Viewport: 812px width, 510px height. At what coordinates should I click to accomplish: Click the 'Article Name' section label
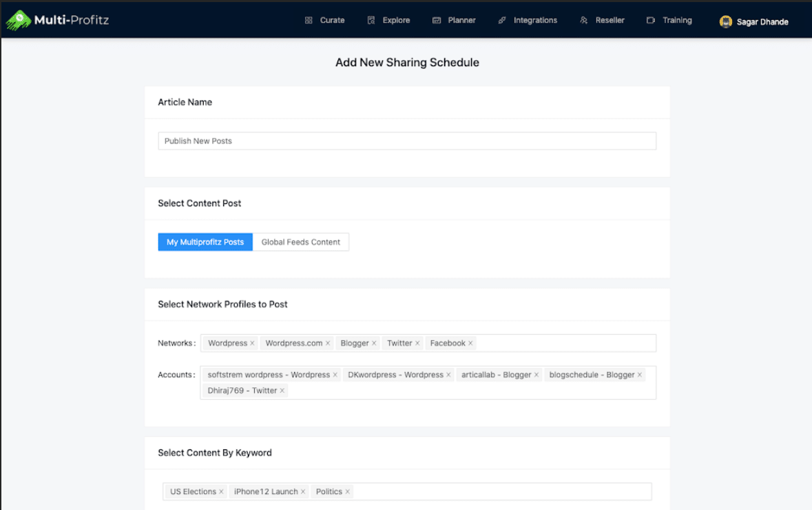coord(185,102)
